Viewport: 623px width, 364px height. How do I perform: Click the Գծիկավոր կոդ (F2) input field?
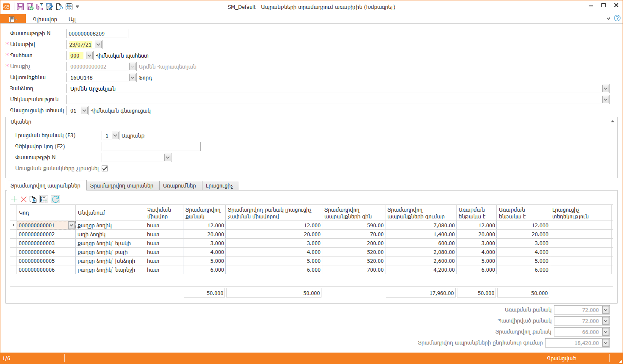coord(151,146)
